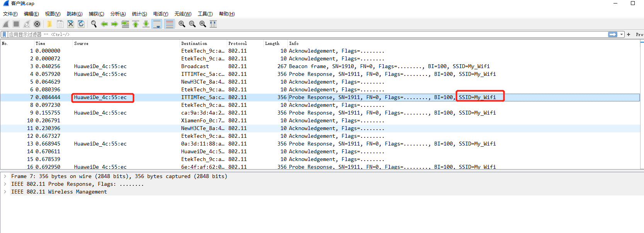Open find packet magnifier icon

click(x=93, y=24)
